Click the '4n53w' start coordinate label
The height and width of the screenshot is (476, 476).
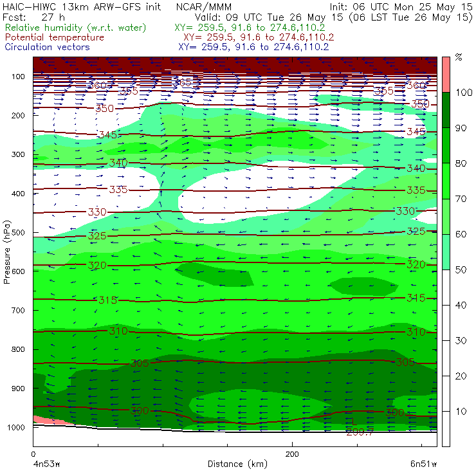pos(46,464)
